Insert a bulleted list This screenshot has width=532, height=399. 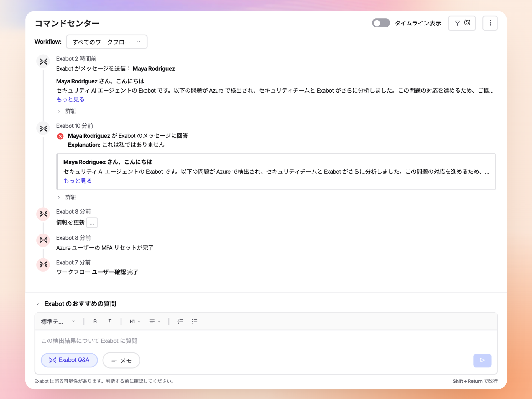(195, 321)
